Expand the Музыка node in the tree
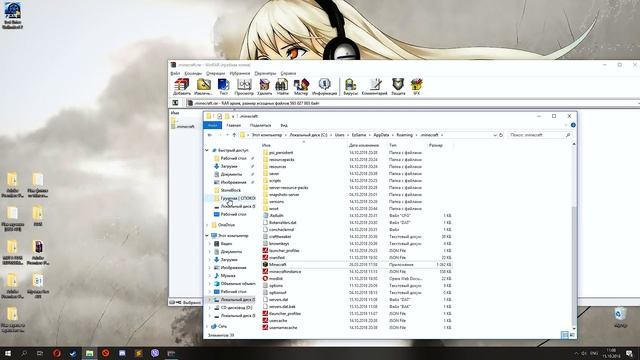640x360 pixels. (x=210, y=276)
